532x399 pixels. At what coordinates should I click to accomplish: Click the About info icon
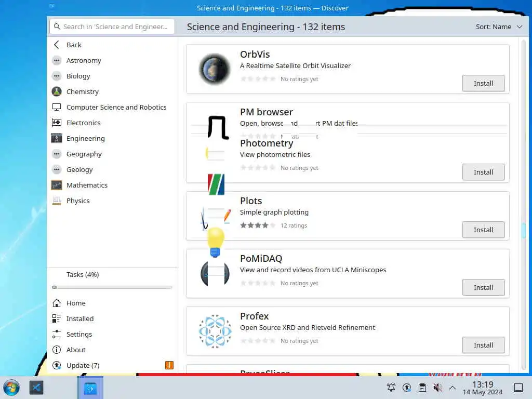coord(57,350)
